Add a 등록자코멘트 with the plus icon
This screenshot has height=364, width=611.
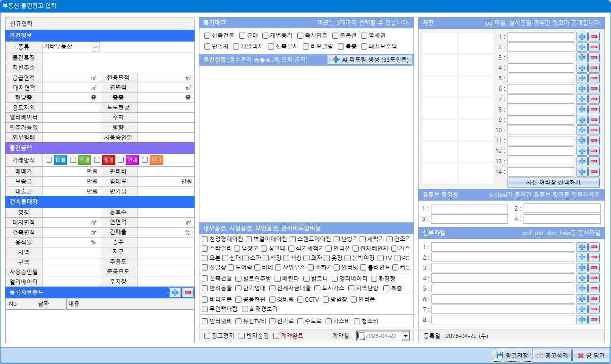coord(175,293)
